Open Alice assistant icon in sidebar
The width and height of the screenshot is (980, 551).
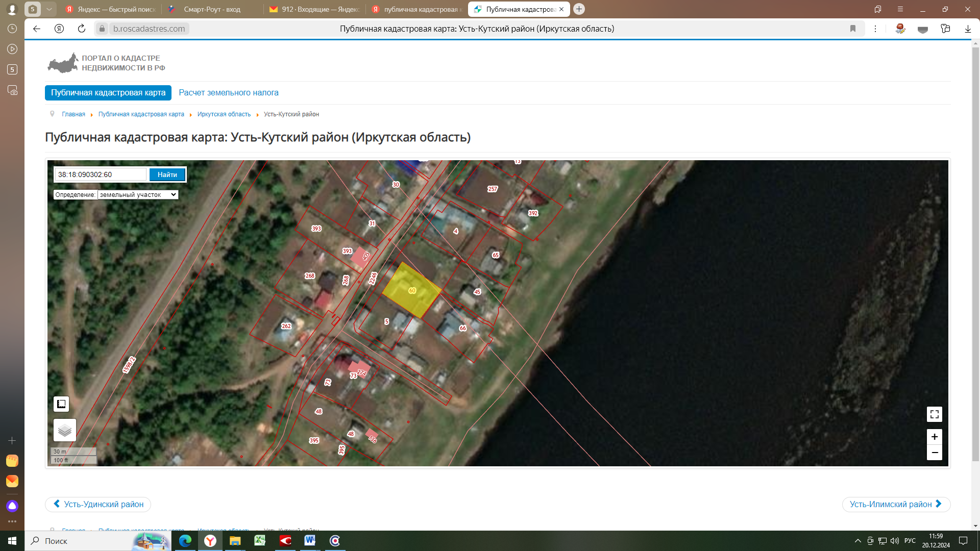coord(12,506)
